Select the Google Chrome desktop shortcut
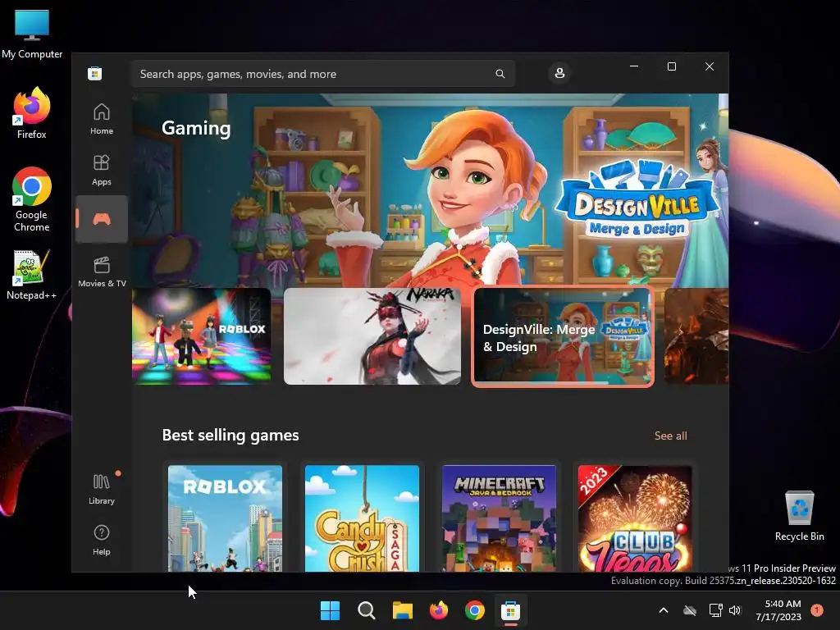The height and width of the screenshot is (630, 840). pyautogui.click(x=32, y=199)
